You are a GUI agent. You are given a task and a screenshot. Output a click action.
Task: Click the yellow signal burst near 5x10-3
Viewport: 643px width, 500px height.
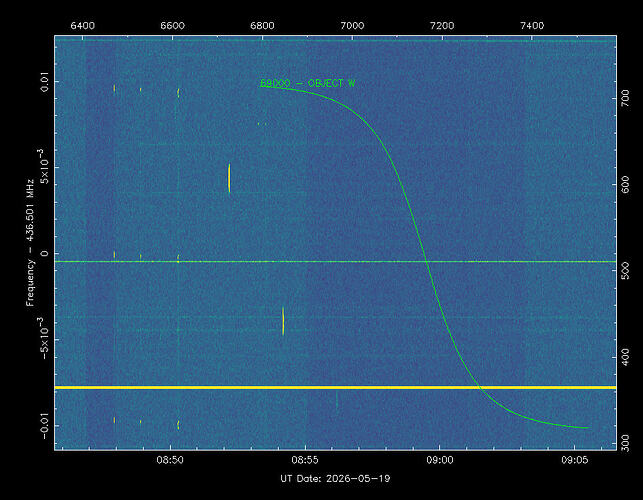click(229, 178)
